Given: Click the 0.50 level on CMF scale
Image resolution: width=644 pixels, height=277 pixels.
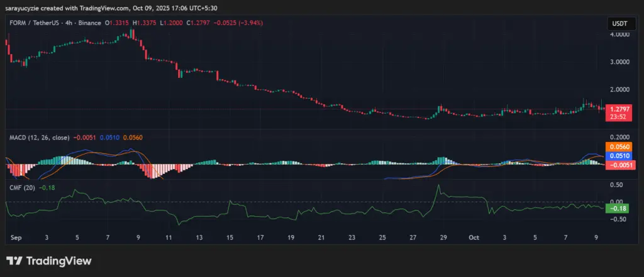Looking at the screenshot, I should pos(616,185).
